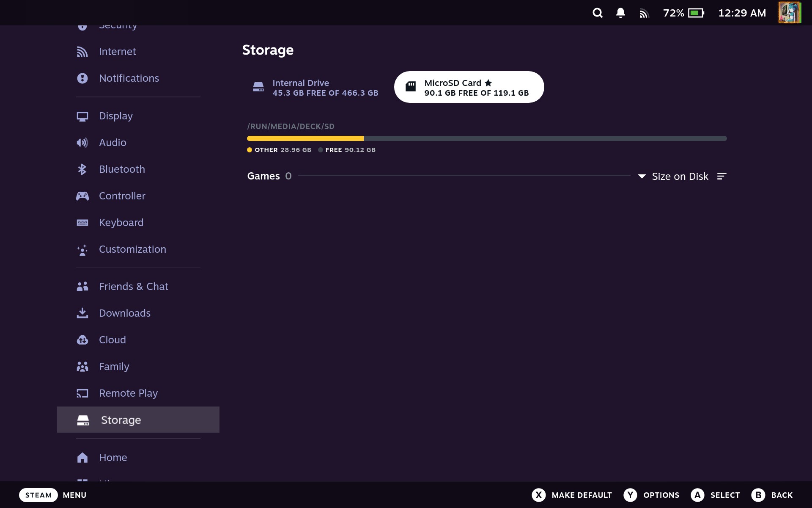The height and width of the screenshot is (508, 812).
Task: Click the Controller gamepad icon
Action: pyautogui.click(x=82, y=196)
